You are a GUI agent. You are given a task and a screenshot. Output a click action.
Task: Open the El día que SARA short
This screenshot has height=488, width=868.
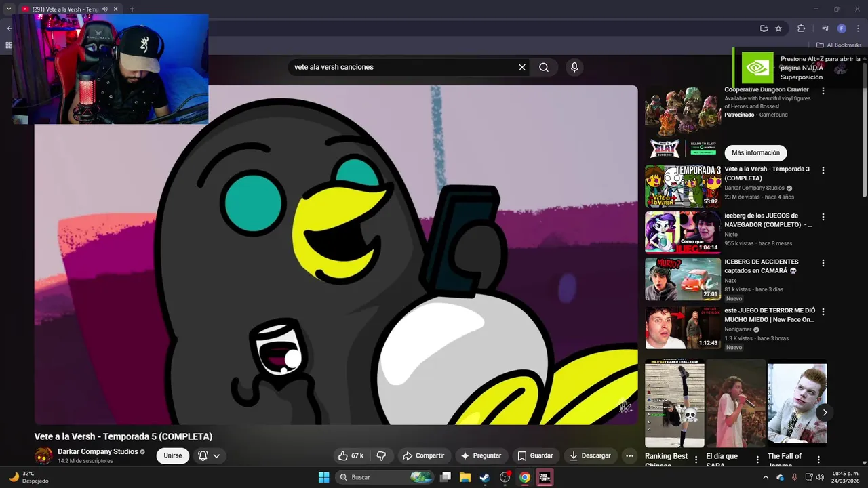coord(736,403)
